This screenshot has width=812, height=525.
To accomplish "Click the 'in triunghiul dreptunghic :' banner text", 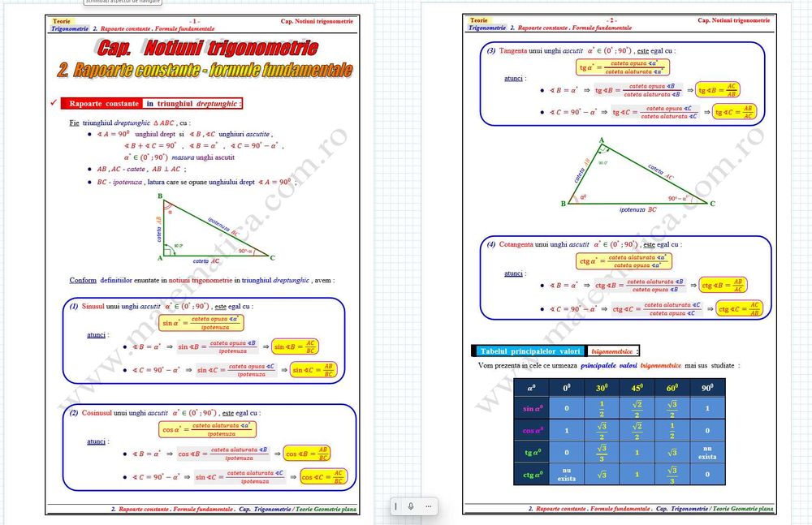I will pos(193,104).
